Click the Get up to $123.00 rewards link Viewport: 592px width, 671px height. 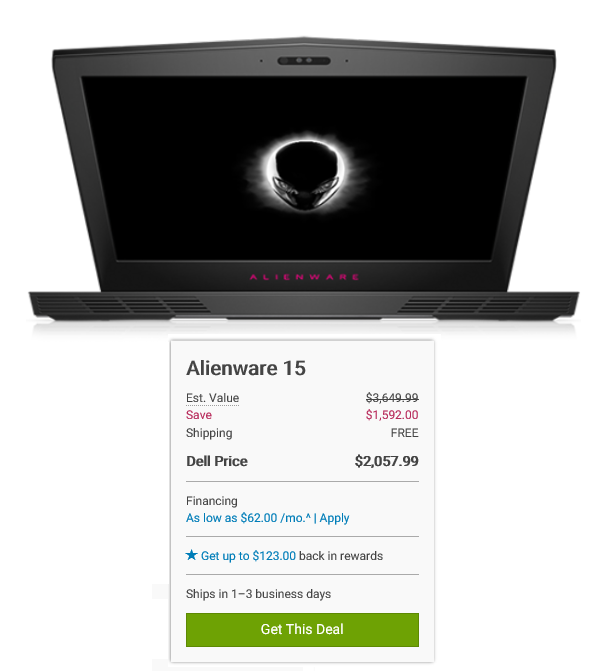pos(248,556)
